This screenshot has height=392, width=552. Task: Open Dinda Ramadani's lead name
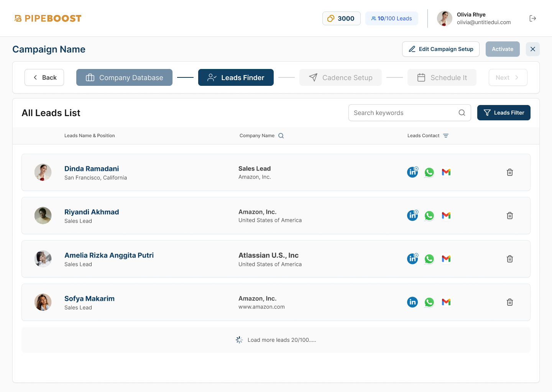pos(92,169)
